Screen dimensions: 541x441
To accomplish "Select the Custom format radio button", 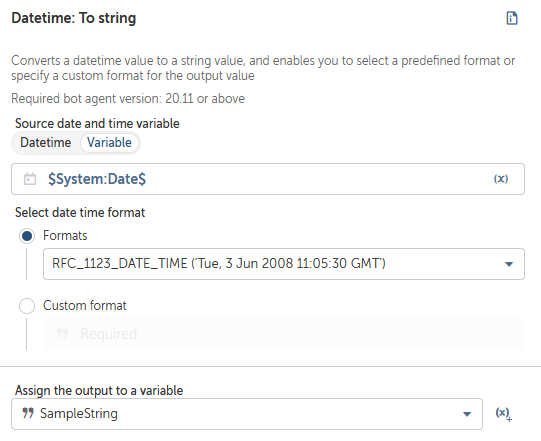I will (27, 306).
